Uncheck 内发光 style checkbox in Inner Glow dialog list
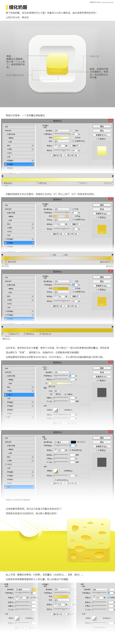The height and width of the screenshot is (644, 115). [x=5, y=395]
